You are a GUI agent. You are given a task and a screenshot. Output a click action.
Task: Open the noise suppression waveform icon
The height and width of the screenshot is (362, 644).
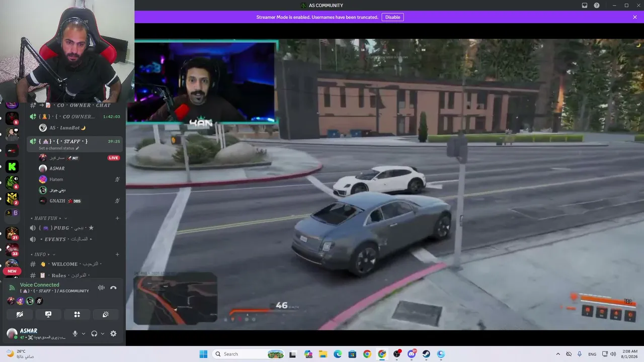(x=101, y=288)
